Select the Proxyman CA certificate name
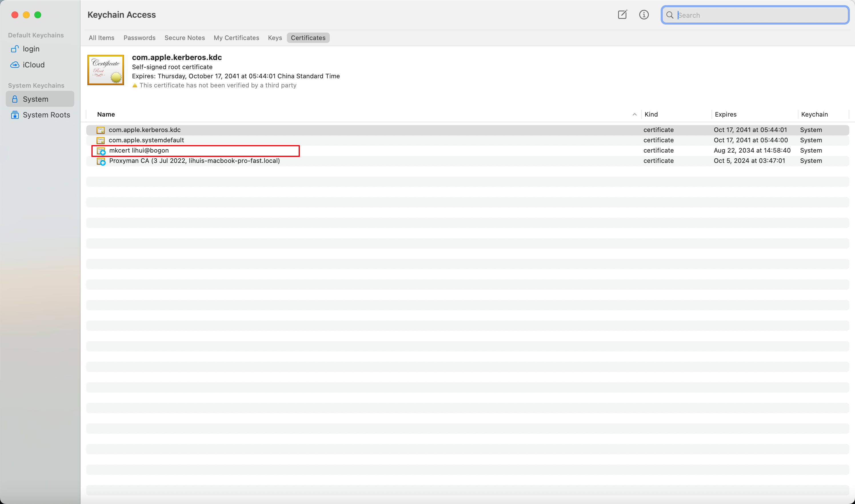 pos(195,161)
